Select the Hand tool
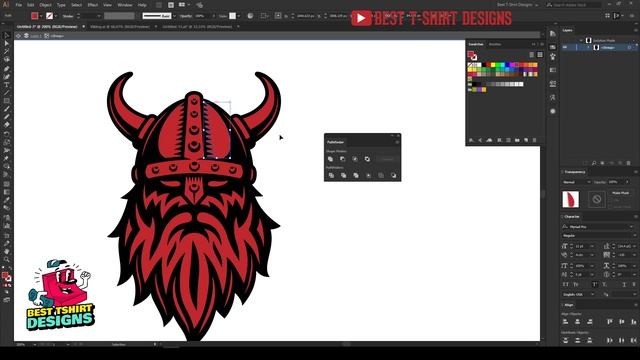Screen dimensions: 640x360 click(x=7, y=251)
